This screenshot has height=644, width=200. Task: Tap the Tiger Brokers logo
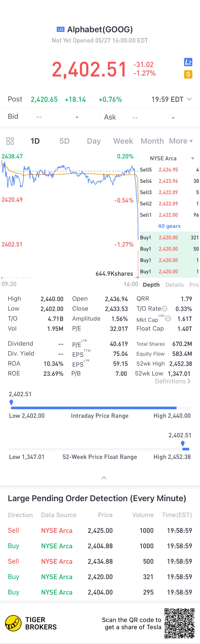[14, 623]
